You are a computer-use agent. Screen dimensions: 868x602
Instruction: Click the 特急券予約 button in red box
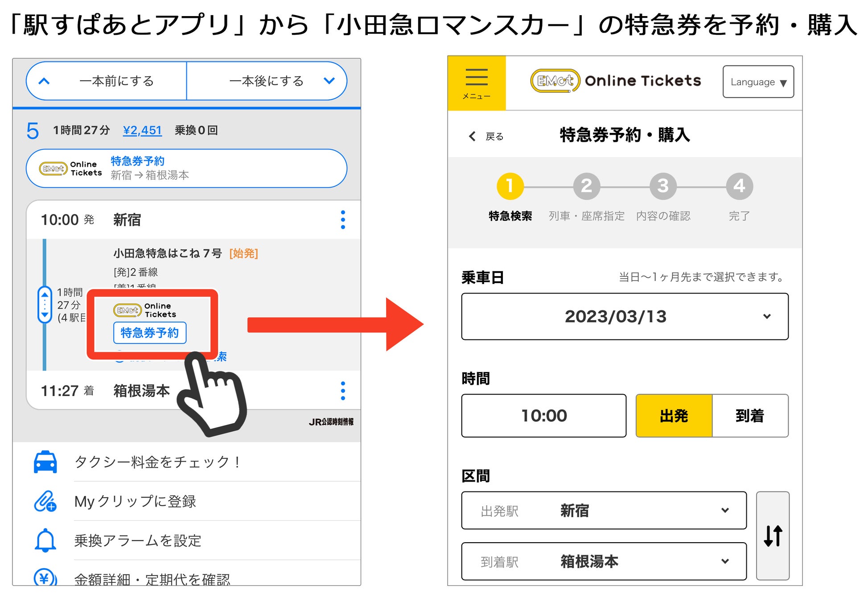[150, 333]
